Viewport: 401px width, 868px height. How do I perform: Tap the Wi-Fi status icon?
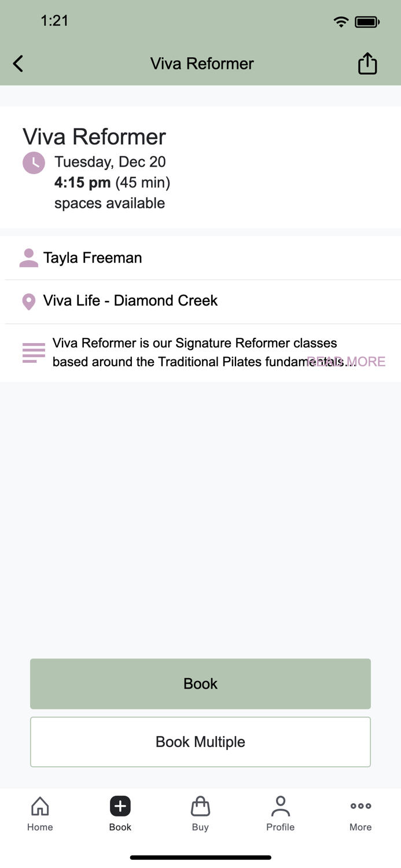(x=341, y=21)
